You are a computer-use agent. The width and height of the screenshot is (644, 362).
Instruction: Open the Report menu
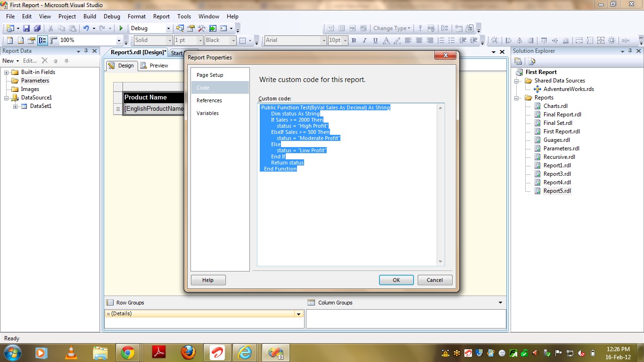(161, 16)
